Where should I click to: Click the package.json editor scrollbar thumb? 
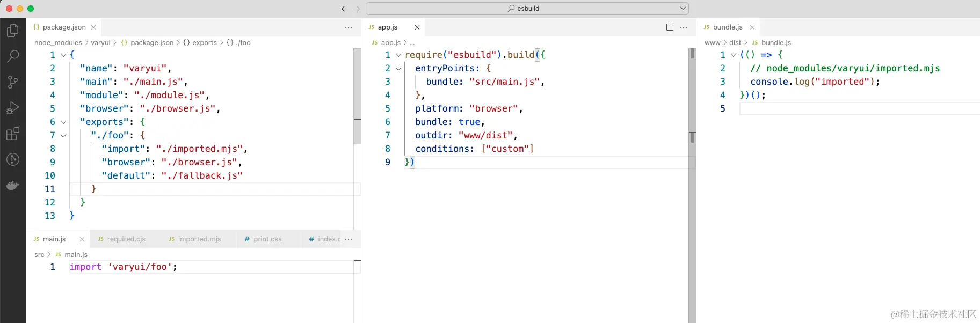(x=357, y=97)
